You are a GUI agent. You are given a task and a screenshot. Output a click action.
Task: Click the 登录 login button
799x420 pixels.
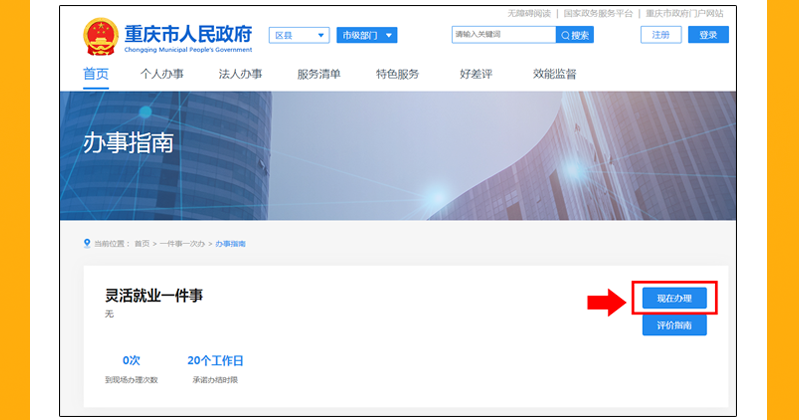click(708, 35)
